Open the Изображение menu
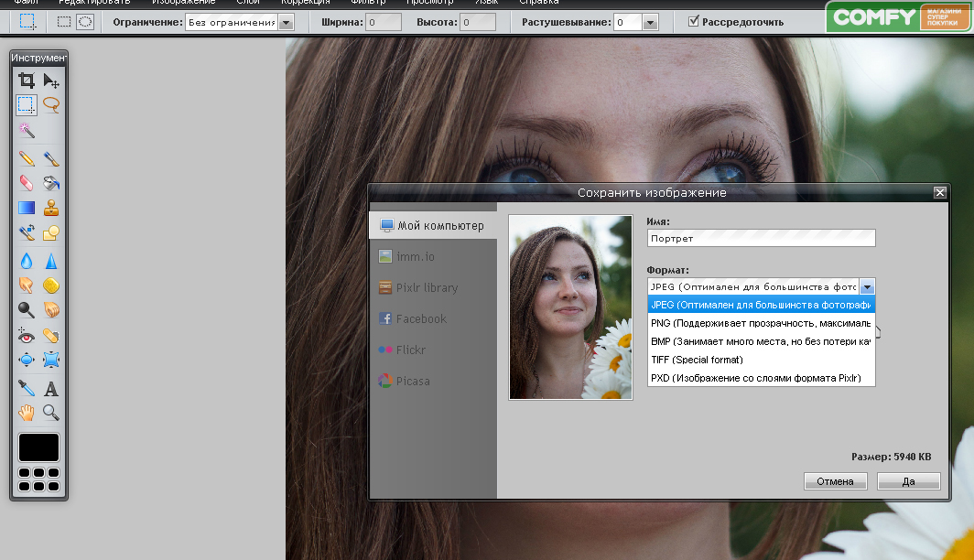The image size is (974, 560). (x=183, y=3)
